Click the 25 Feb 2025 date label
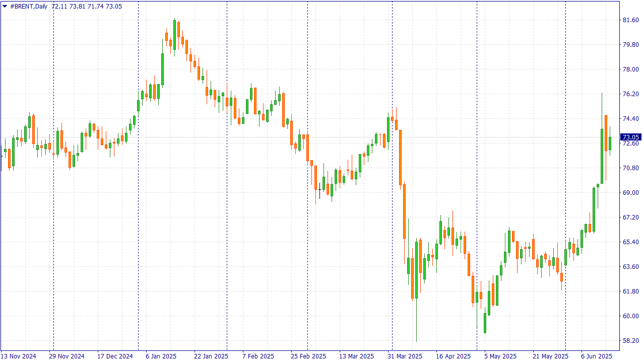 [308, 356]
